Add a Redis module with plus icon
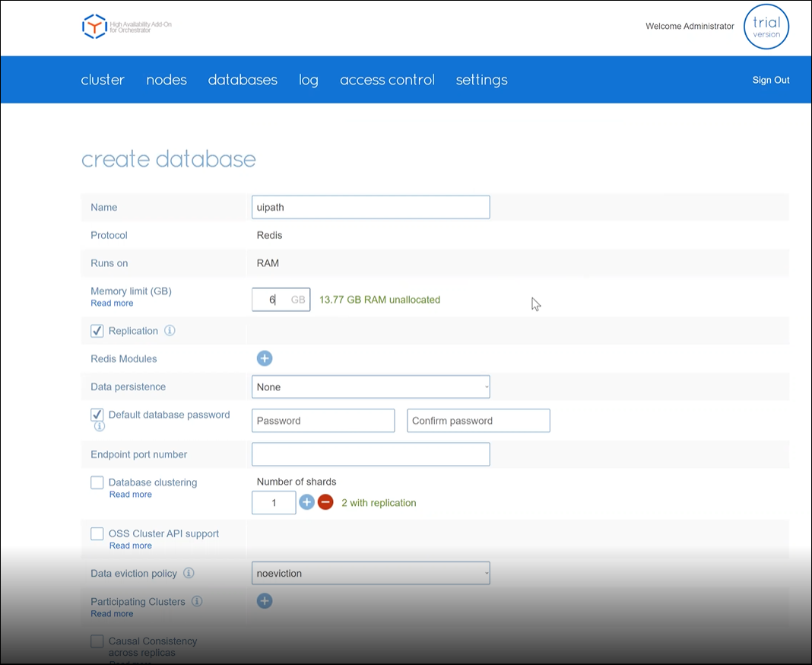Image resolution: width=812 pixels, height=665 pixels. pos(265,358)
